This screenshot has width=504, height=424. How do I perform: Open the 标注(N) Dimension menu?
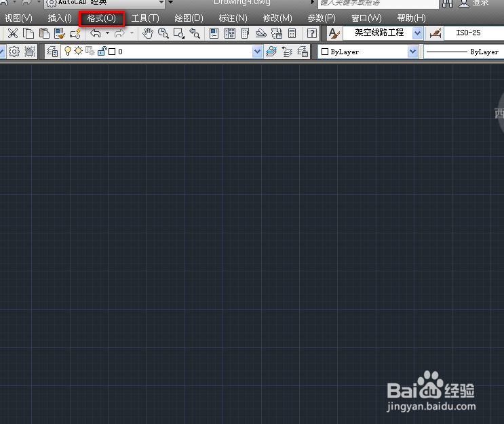point(233,18)
